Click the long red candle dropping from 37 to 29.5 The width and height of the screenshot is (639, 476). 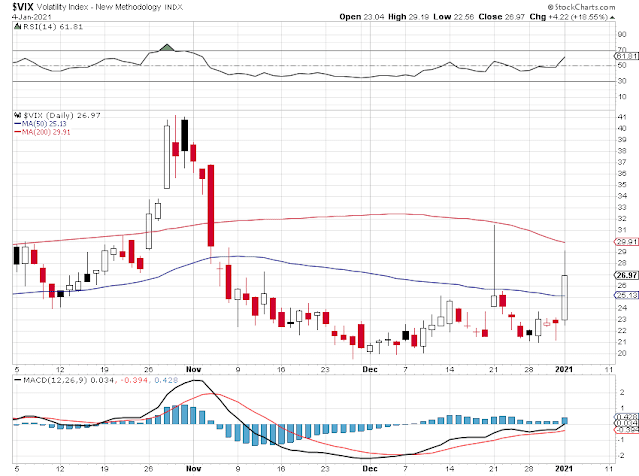(211, 205)
